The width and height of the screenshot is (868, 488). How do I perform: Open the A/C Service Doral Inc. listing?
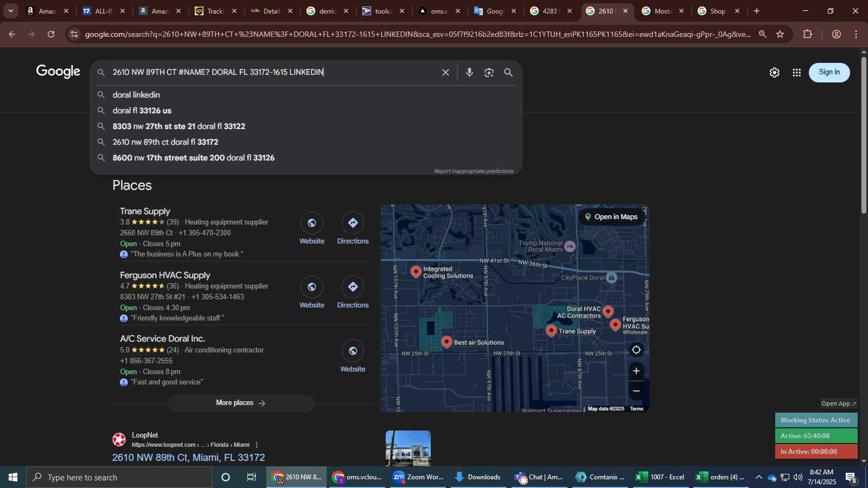click(x=162, y=339)
